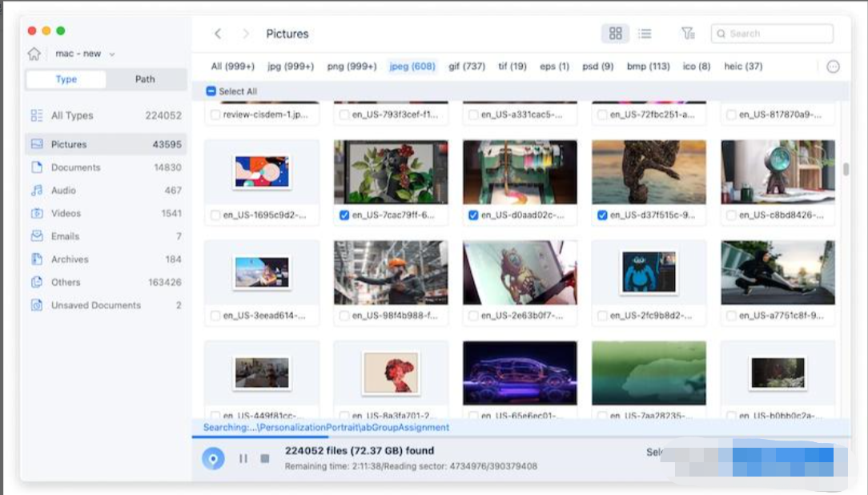Filter by png (999+) format
Viewport: 868px width, 495px height.
(352, 66)
